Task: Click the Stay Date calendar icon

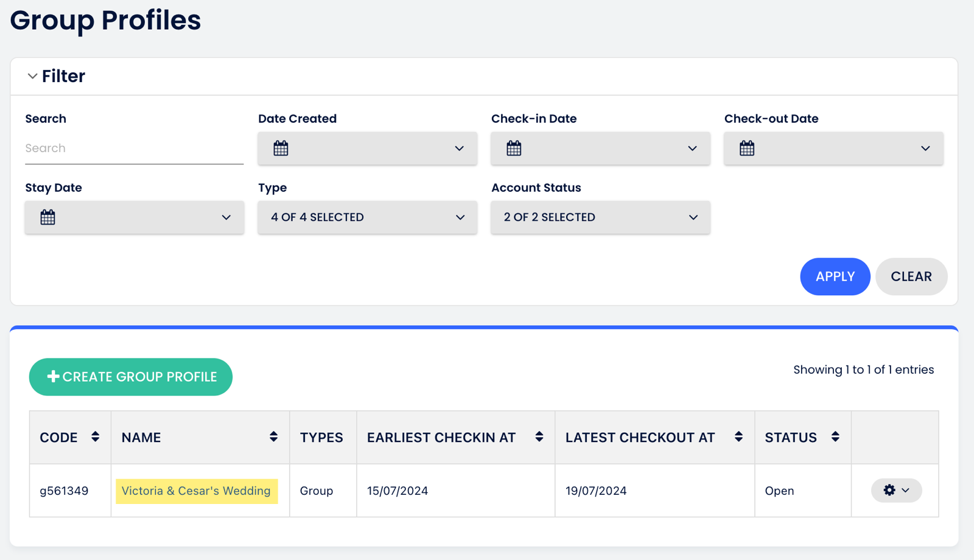Action: coord(47,217)
